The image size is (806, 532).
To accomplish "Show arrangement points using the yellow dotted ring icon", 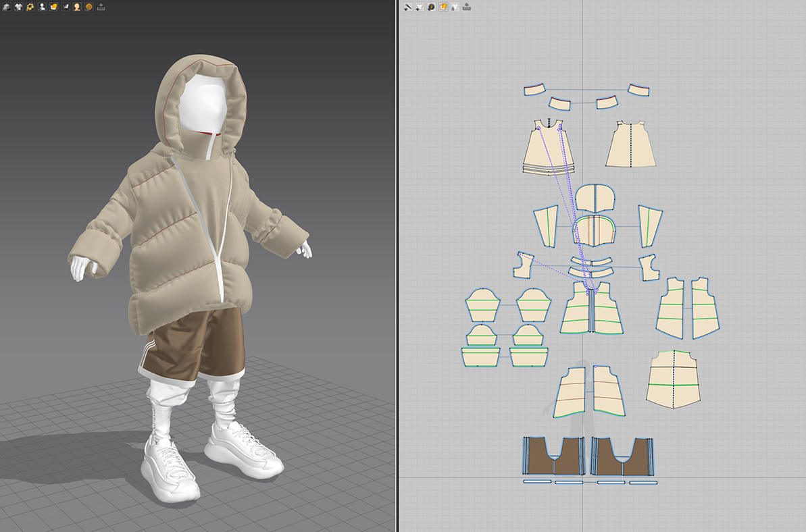I will (30, 7).
